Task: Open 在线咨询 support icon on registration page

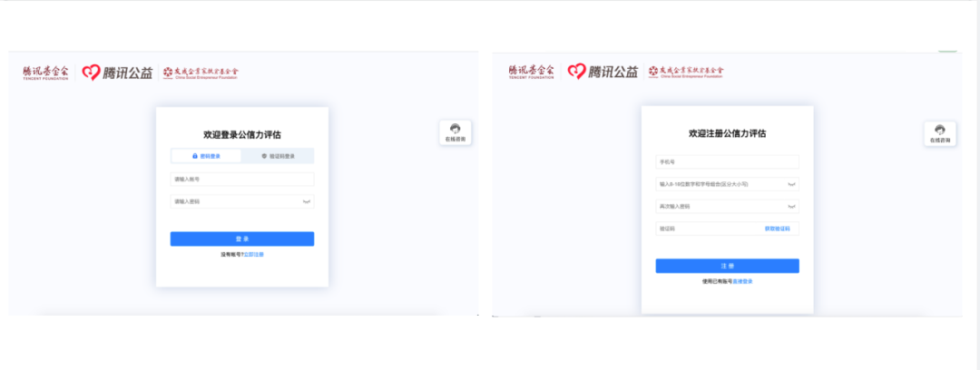Action: tap(940, 134)
